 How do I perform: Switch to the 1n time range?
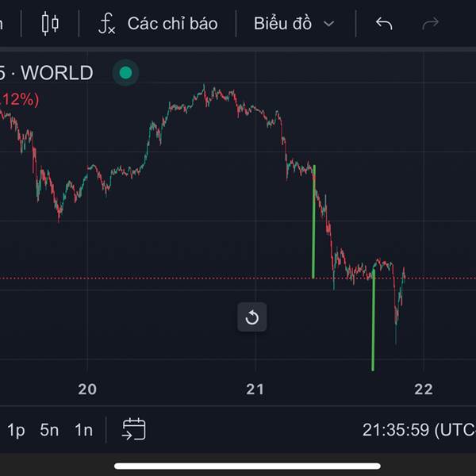(83, 430)
